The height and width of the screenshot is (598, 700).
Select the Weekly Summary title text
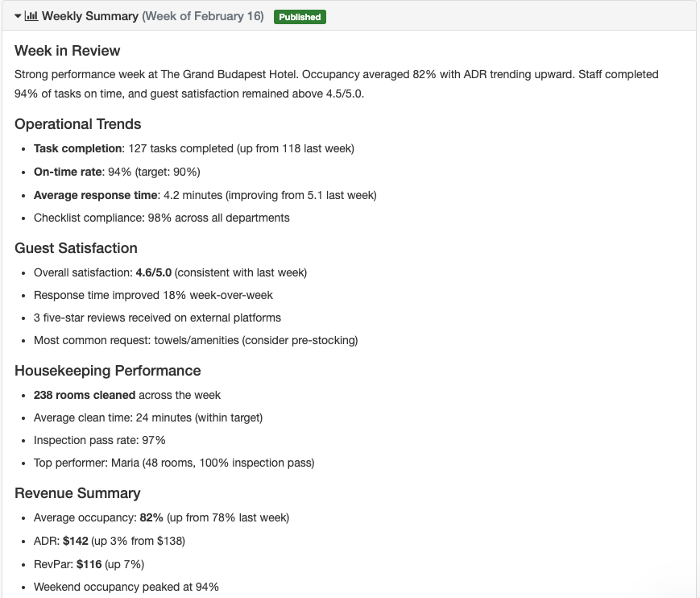click(x=90, y=16)
